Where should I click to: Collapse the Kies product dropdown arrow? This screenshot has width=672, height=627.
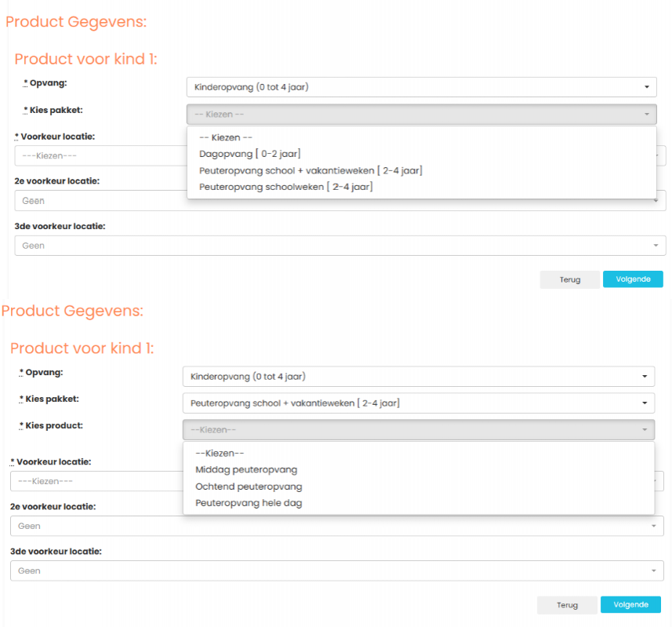(645, 429)
